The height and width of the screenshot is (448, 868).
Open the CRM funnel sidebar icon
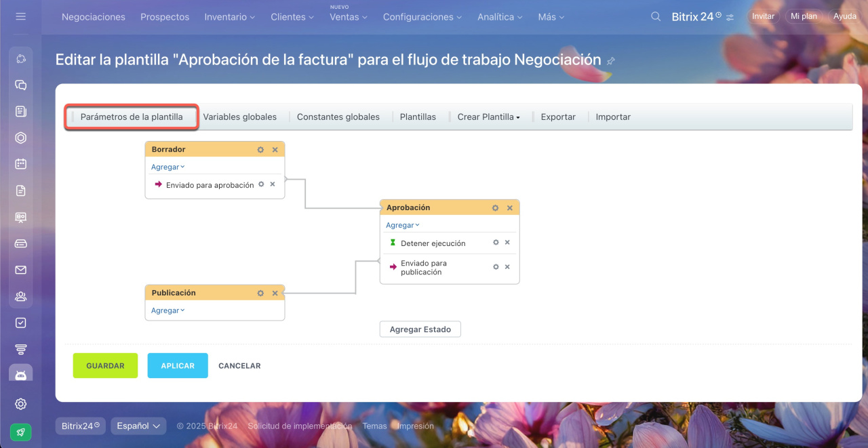tap(21, 349)
